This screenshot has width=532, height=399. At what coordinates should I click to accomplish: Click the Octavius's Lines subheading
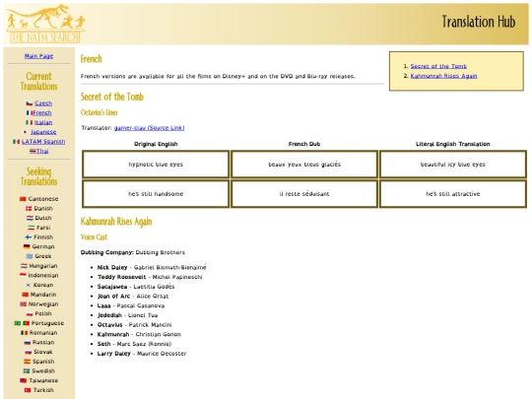[100, 112]
